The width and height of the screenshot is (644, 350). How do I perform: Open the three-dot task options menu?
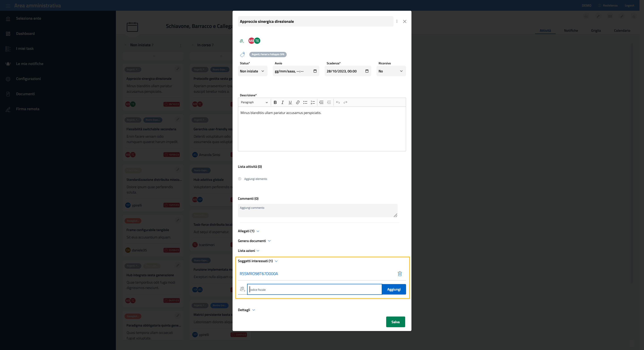pos(397,21)
